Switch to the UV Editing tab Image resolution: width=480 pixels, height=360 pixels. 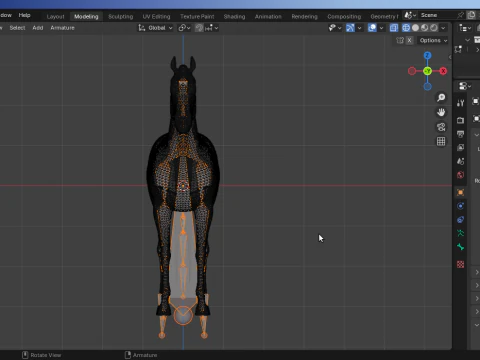point(156,16)
